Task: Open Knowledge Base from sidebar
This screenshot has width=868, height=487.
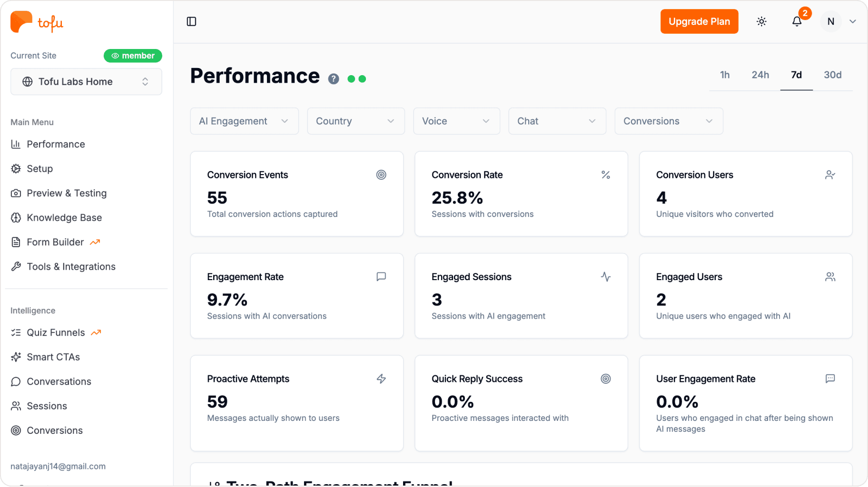Action: point(64,217)
